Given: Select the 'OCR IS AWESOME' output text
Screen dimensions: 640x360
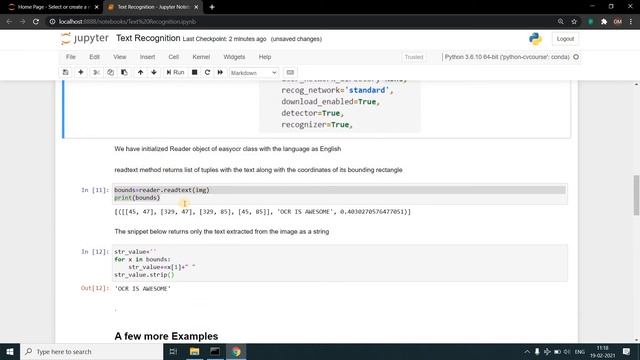Looking at the screenshot, I should [142, 288].
